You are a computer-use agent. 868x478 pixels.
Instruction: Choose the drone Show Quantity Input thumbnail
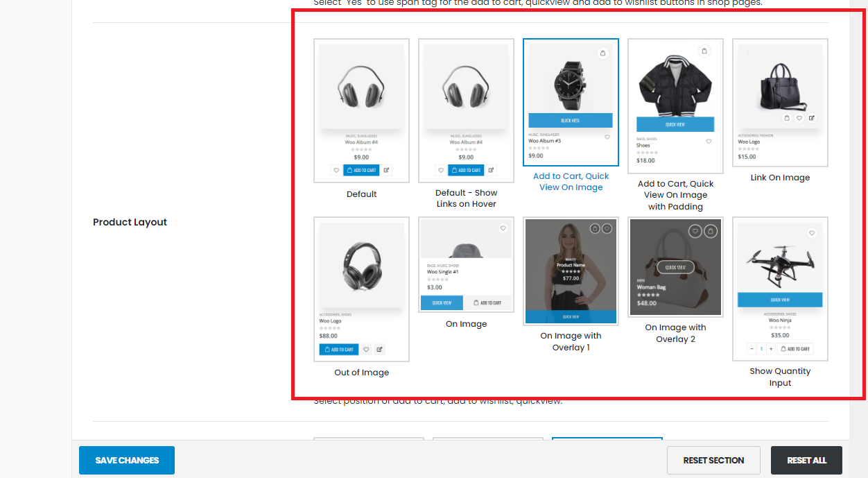pyautogui.click(x=780, y=289)
